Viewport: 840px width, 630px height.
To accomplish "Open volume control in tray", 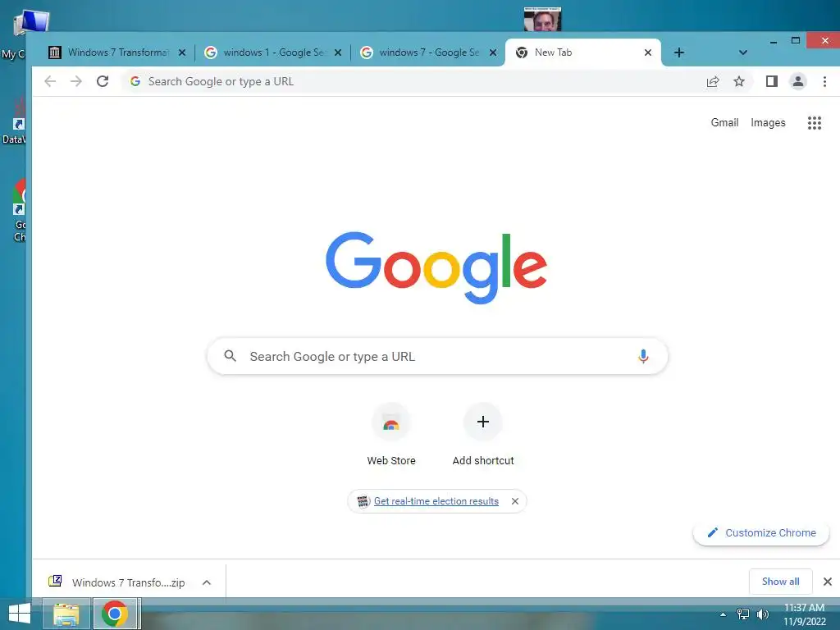I will (763, 614).
